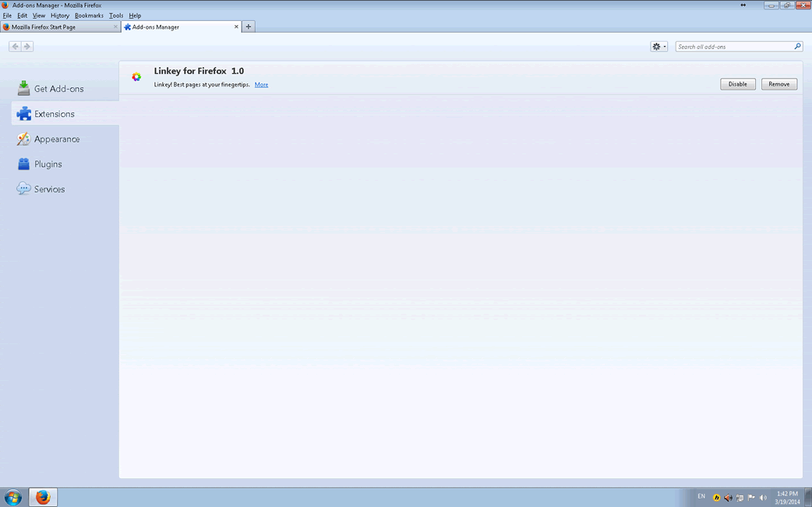Open the Get Add-ons section icon
Screen dimensions: 812x507
pyautogui.click(x=23, y=89)
